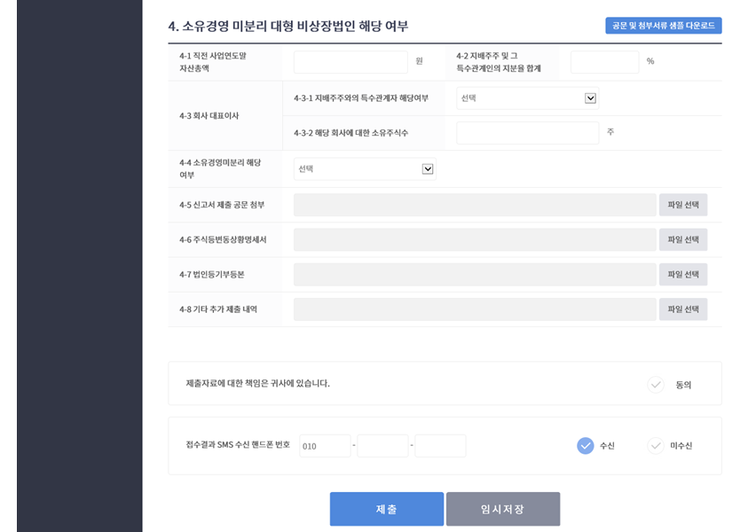Viewport: 756px width, 532px height.
Task: Open the 4-3-1 특수관계자 해당여부 dropdown
Action: pyautogui.click(x=527, y=98)
